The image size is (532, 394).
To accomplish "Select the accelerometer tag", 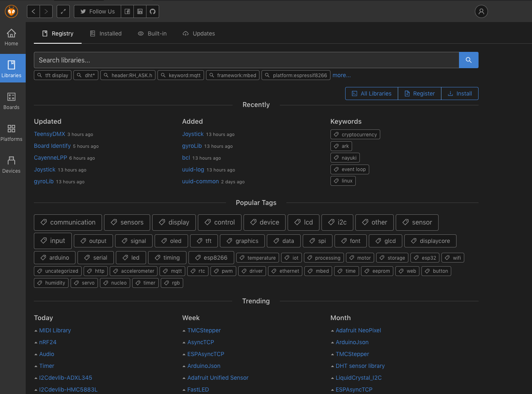I will 133,271.
